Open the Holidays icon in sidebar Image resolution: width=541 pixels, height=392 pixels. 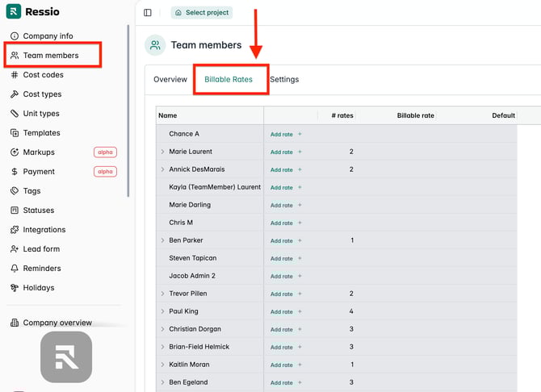15,288
